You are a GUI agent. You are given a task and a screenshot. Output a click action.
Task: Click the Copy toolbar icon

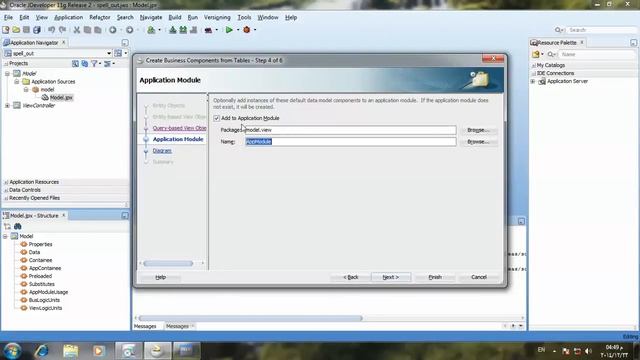click(87, 30)
